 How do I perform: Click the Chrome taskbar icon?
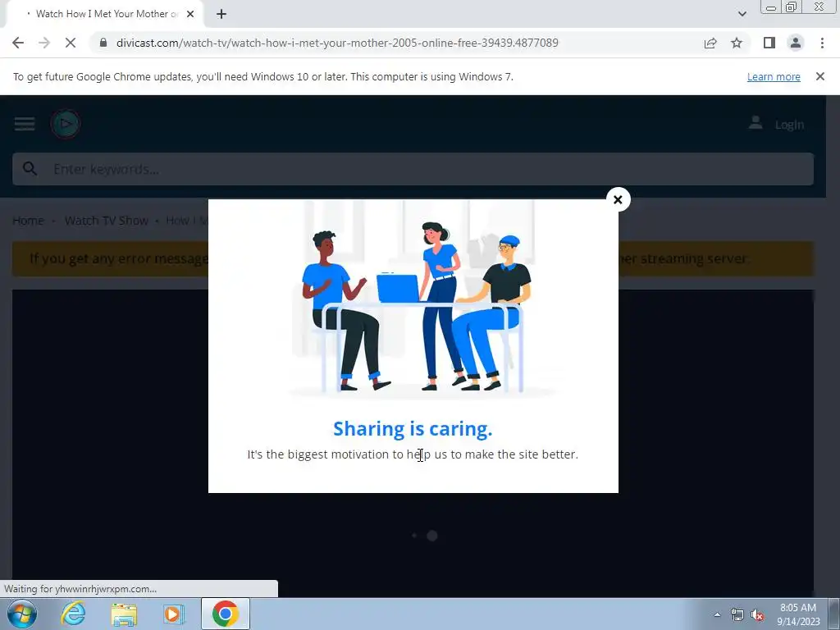225,614
